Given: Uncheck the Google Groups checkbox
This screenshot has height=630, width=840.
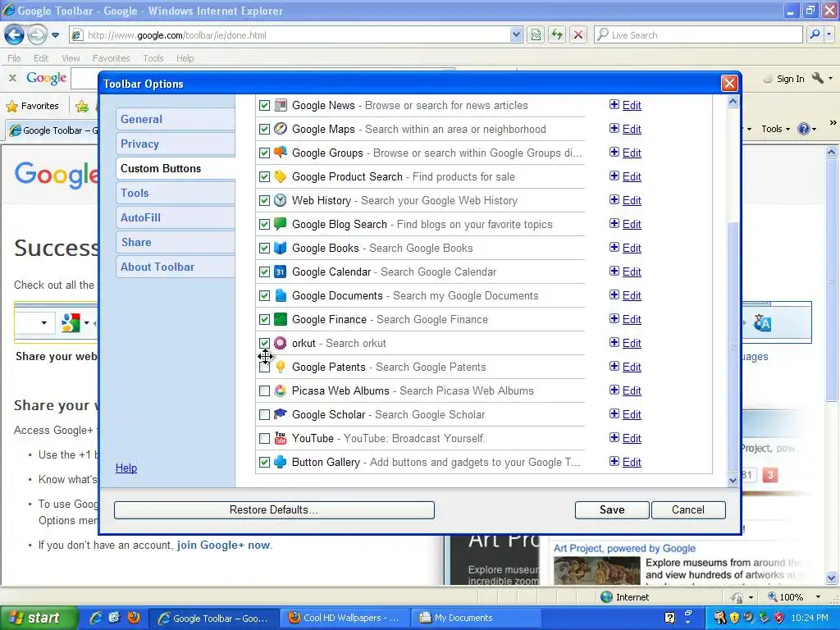Looking at the screenshot, I should tap(264, 153).
